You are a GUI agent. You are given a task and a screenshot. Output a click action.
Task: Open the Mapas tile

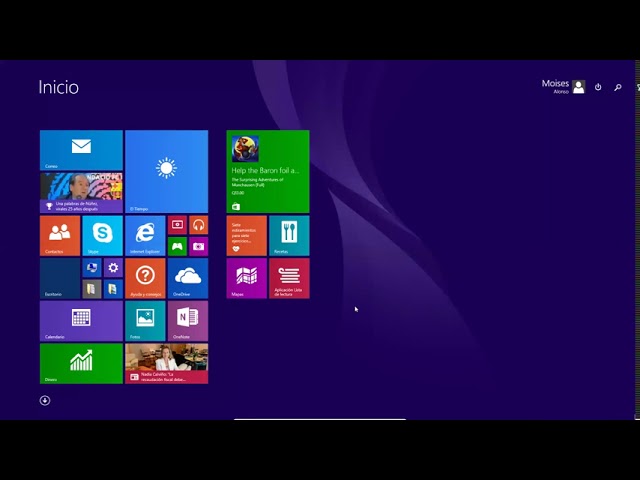click(246, 278)
